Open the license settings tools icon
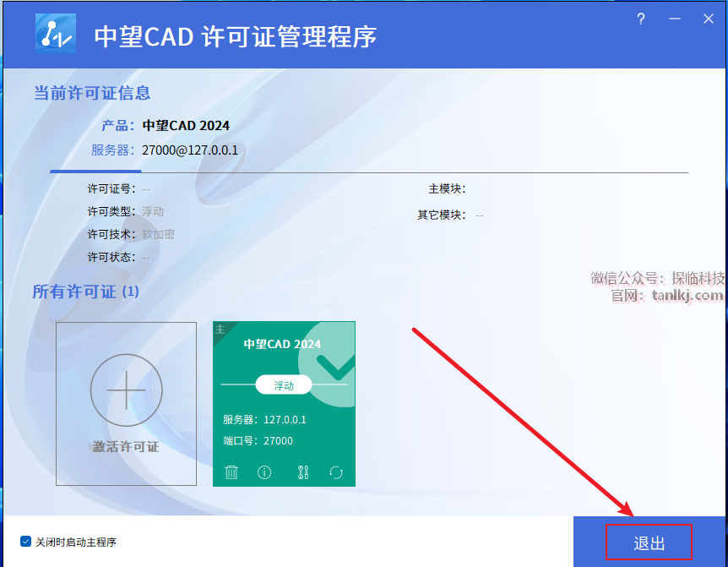The image size is (728, 567). coord(302,472)
